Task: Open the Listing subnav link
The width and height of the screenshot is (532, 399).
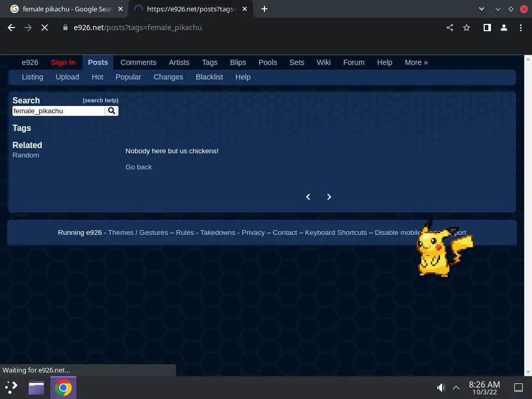Action: tap(33, 77)
